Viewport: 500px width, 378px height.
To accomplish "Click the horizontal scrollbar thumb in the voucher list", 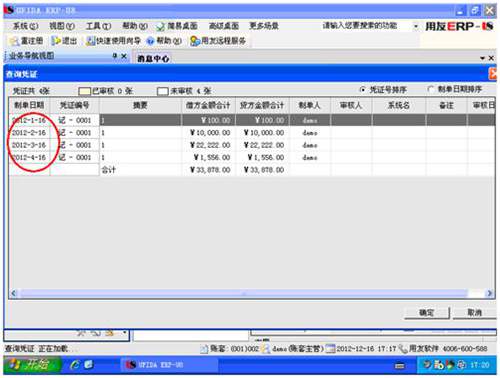I will (244, 293).
